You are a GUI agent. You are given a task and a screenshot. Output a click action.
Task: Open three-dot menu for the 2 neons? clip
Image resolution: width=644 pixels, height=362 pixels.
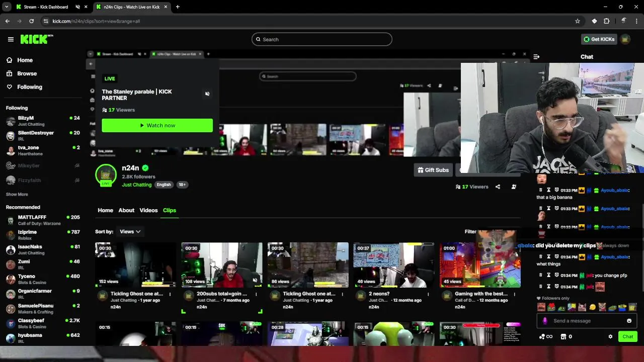coord(428,294)
